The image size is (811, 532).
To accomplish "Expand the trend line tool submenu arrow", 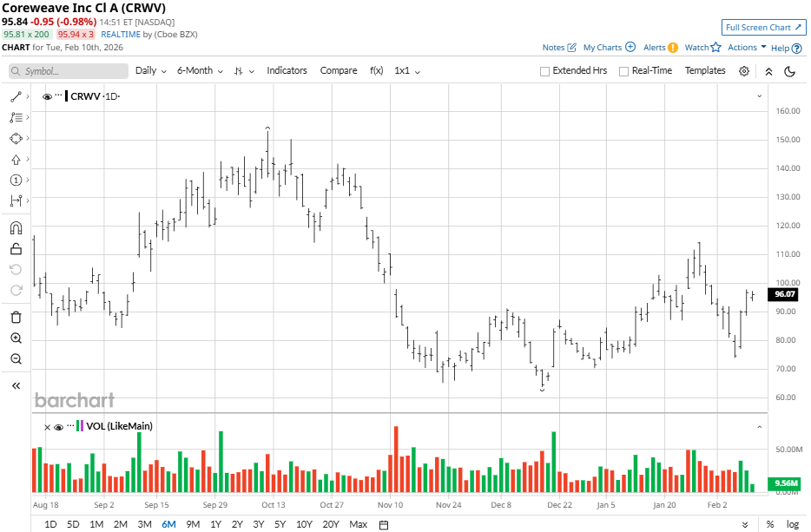I will [28, 96].
